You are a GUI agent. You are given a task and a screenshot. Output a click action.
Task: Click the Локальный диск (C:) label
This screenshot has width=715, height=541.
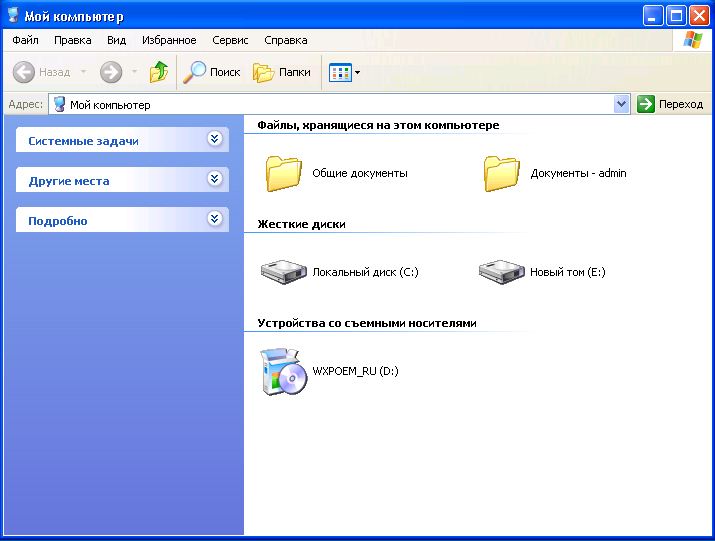pos(365,272)
